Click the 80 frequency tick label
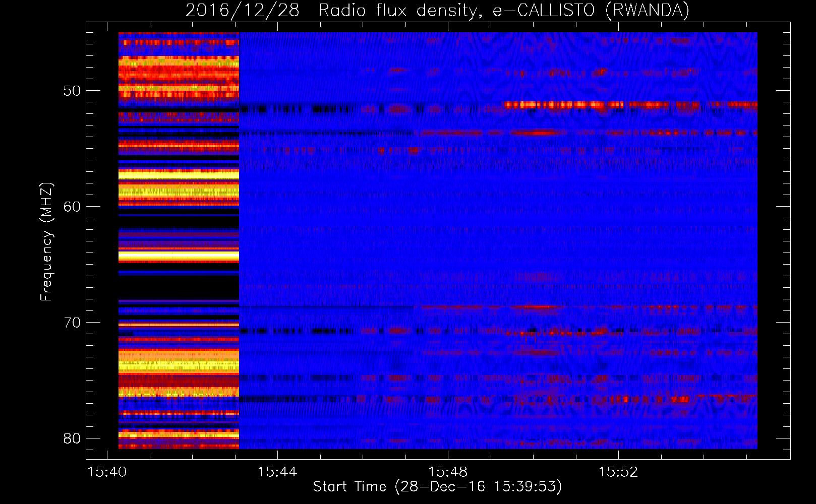This screenshot has width=816, height=504. (72, 438)
